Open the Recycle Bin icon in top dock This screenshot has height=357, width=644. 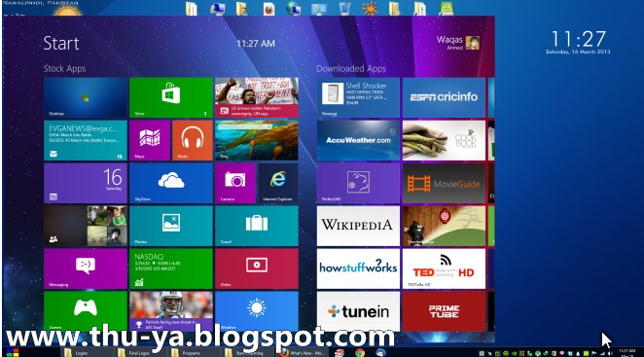(x=344, y=8)
